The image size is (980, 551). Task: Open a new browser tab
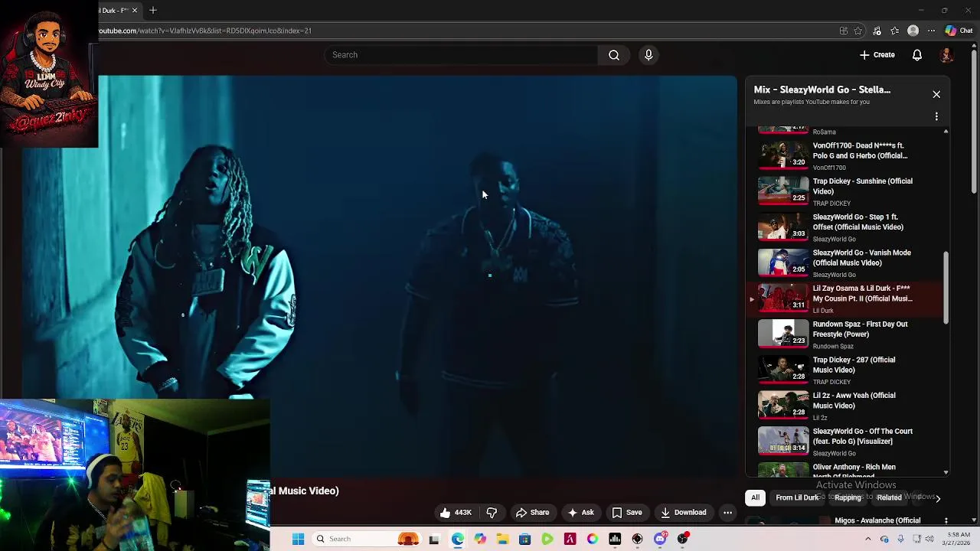153,11
